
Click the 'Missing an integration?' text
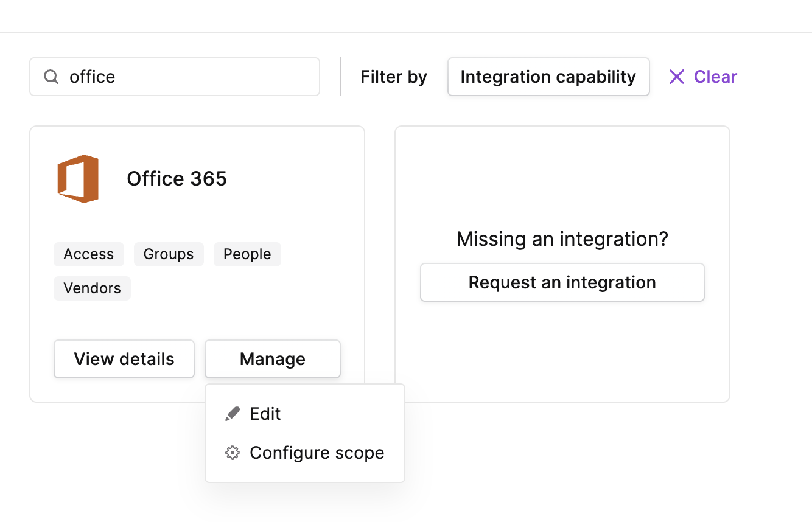coord(562,239)
